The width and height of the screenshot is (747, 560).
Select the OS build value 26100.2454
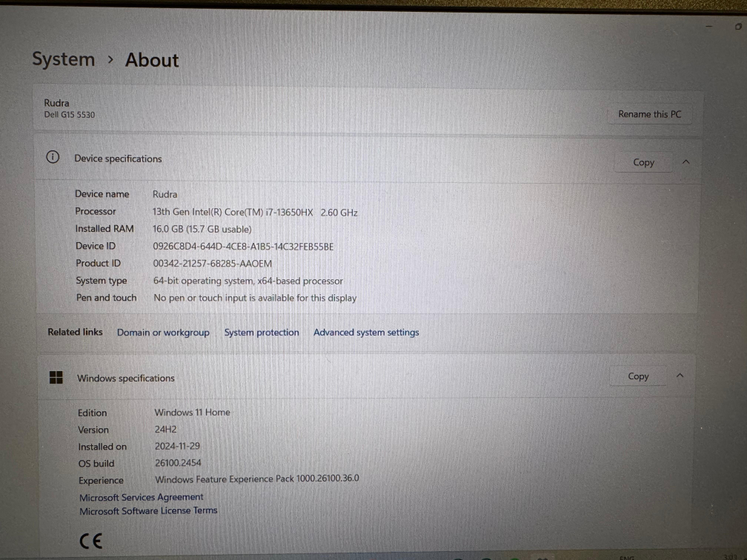click(x=178, y=463)
